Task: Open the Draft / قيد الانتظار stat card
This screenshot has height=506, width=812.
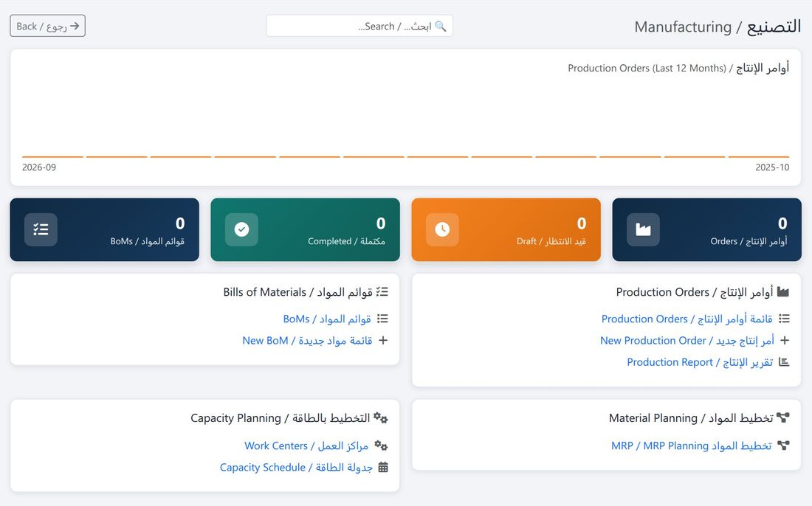Action: 506,229
